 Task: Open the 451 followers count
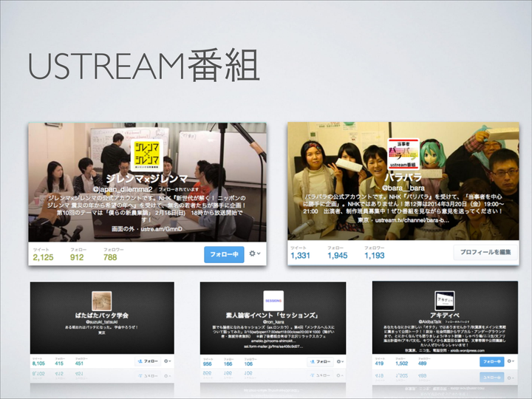coord(79,364)
